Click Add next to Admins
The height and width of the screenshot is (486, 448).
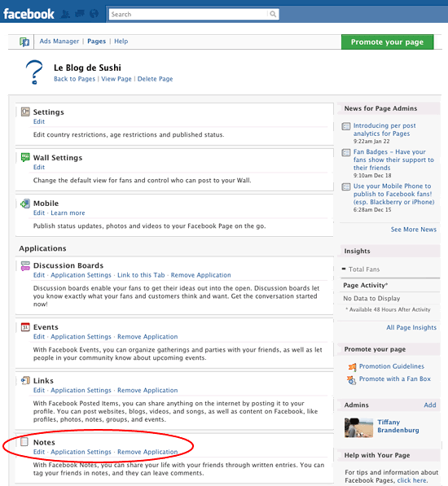click(430, 405)
